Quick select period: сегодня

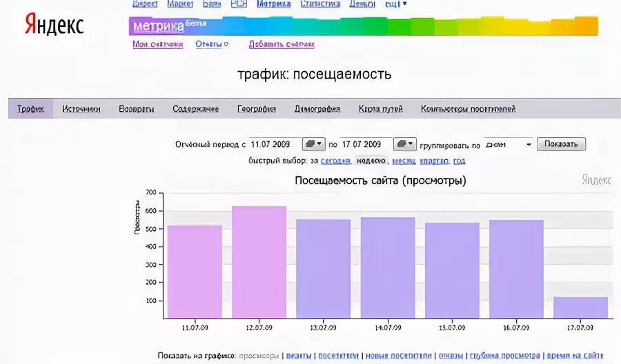click(x=335, y=161)
